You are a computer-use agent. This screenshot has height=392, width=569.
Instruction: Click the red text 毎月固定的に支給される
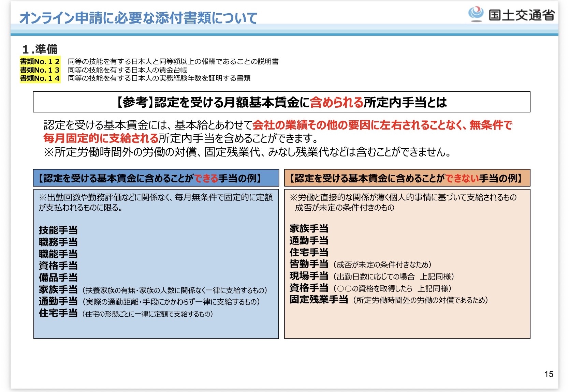tap(101, 138)
